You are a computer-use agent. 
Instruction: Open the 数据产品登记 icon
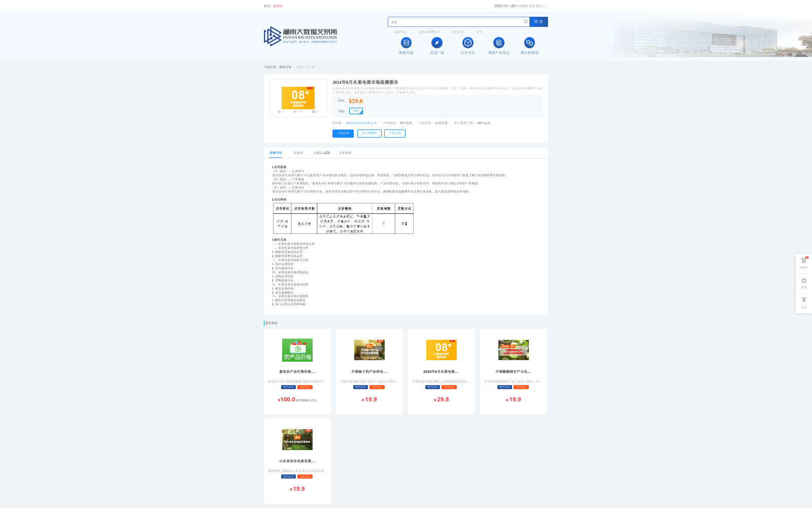[499, 43]
